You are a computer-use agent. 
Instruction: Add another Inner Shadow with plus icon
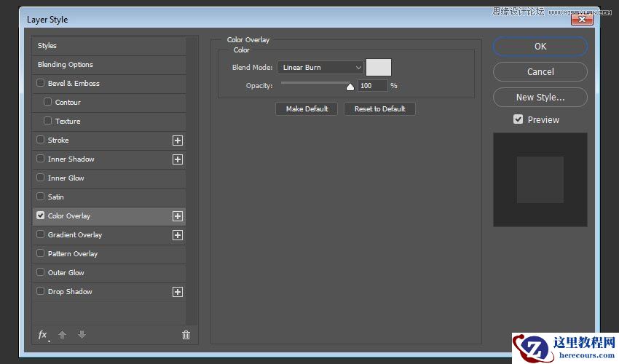click(x=178, y=159)
